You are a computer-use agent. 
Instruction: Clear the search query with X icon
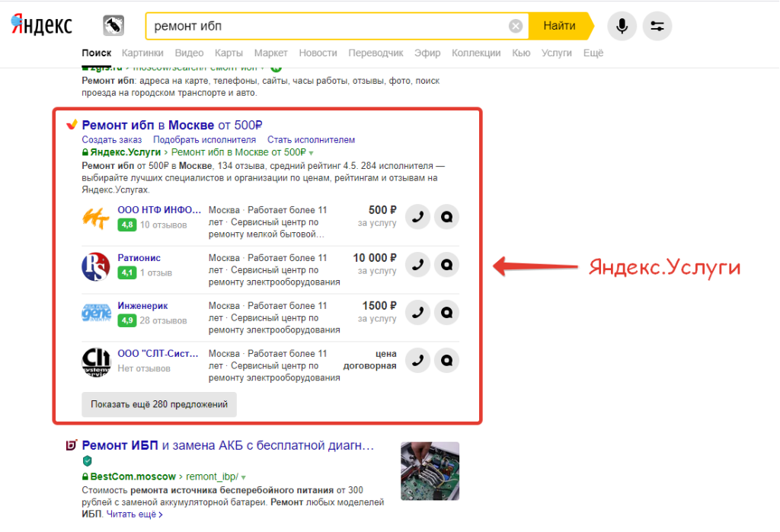click(x=516, y=26)
